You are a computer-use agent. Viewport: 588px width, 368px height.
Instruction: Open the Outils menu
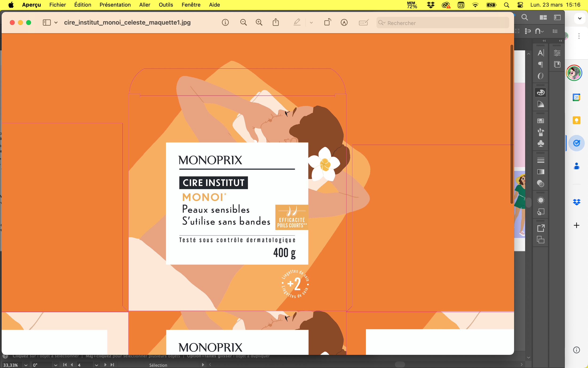166,5
